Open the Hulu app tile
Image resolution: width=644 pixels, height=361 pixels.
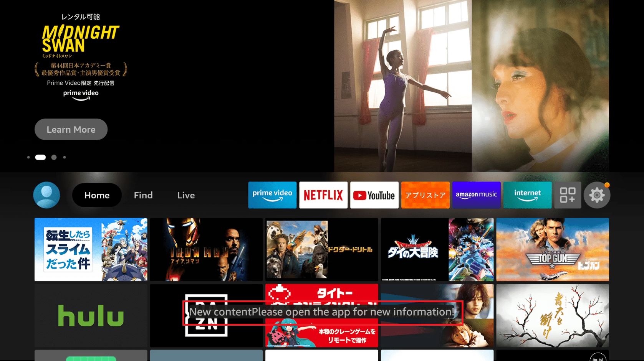(x=91, y=315)
